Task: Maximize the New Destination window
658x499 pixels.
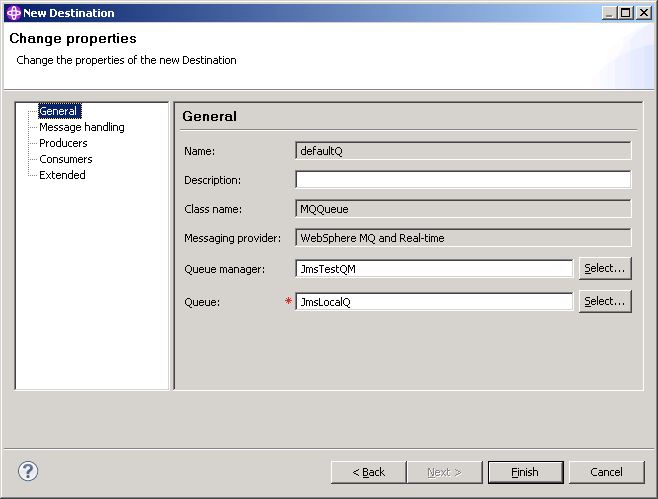Action: point(625,13)
